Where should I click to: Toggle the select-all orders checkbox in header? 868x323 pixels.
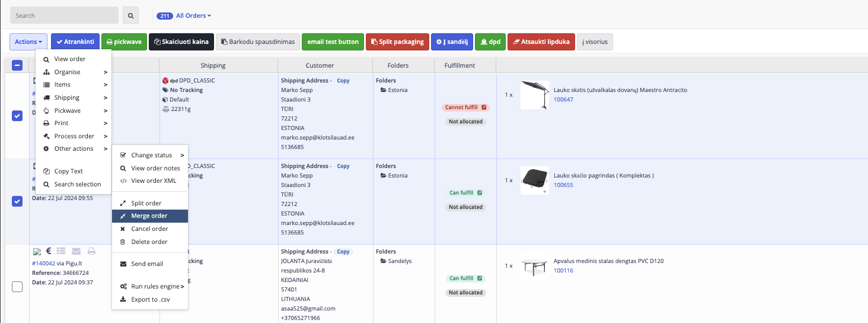tap(17, 65)
